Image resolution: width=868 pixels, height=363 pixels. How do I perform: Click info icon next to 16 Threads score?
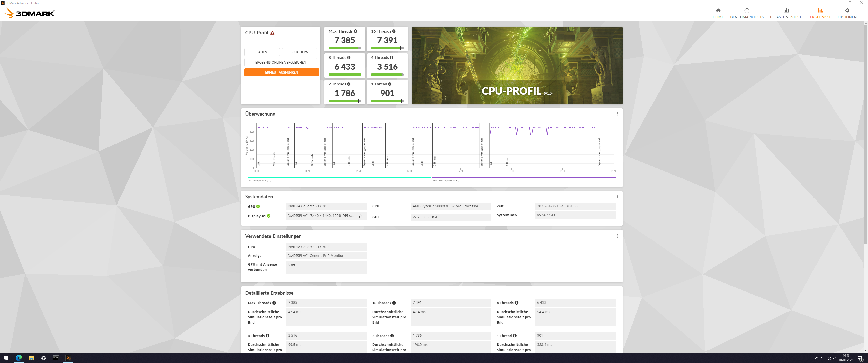394,31
